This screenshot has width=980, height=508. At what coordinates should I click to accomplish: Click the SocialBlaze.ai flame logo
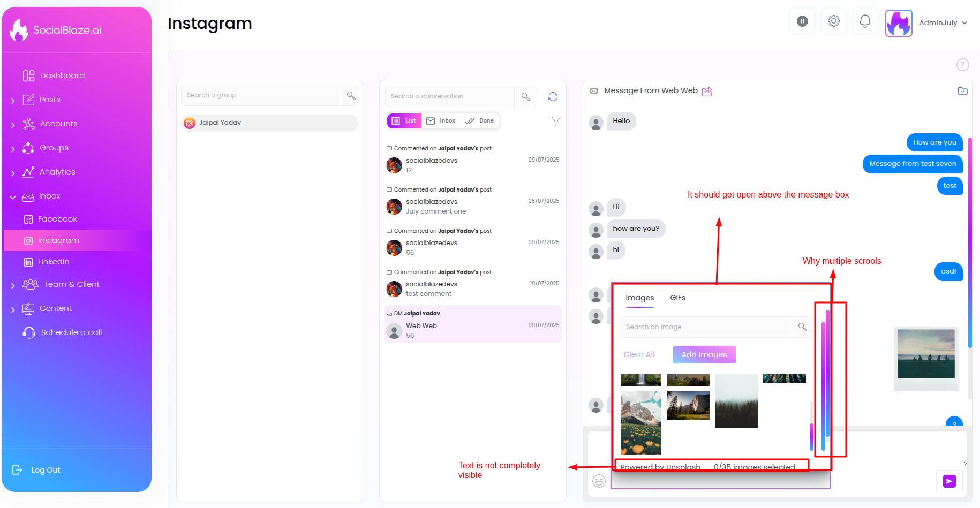19,30
